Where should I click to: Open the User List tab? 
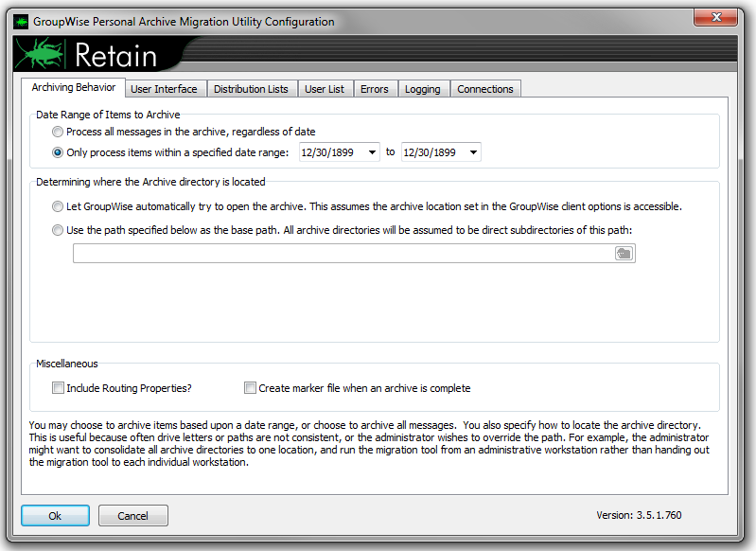pos(325,89)
